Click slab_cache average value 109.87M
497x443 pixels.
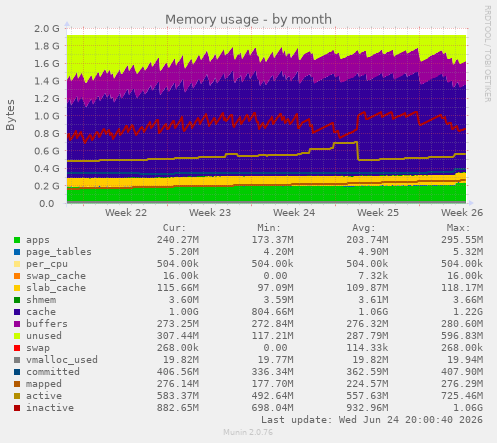pos(367,288)
